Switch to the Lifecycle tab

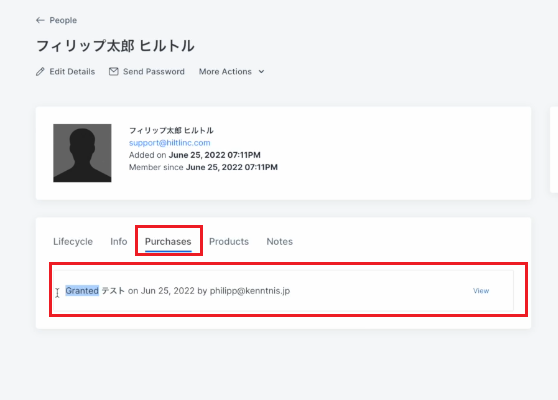tap(73, 242)
